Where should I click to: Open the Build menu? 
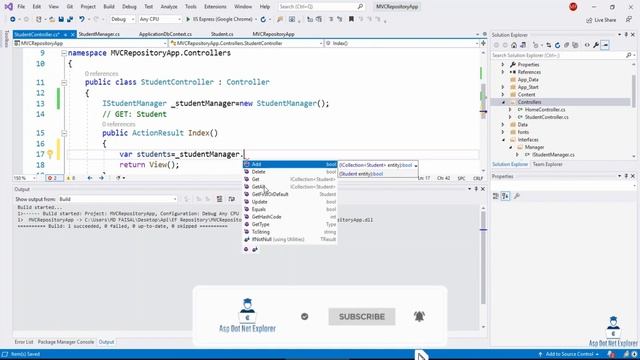(109, 7)
